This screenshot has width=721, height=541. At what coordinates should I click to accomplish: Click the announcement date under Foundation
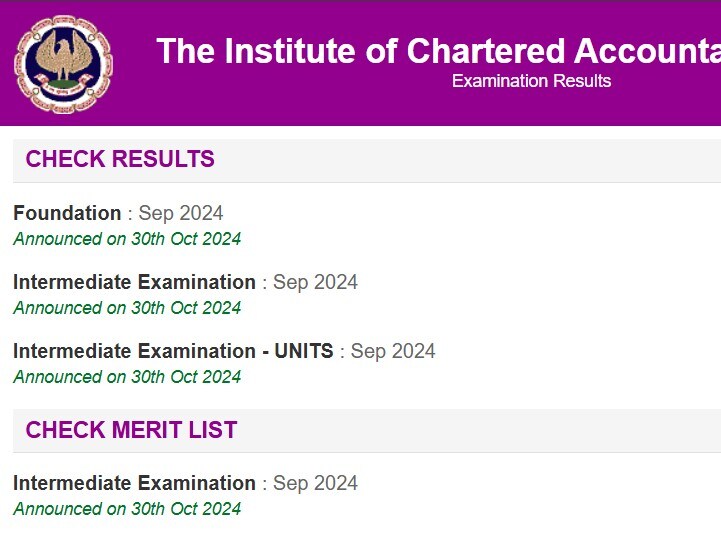click(x=127, y=239)
